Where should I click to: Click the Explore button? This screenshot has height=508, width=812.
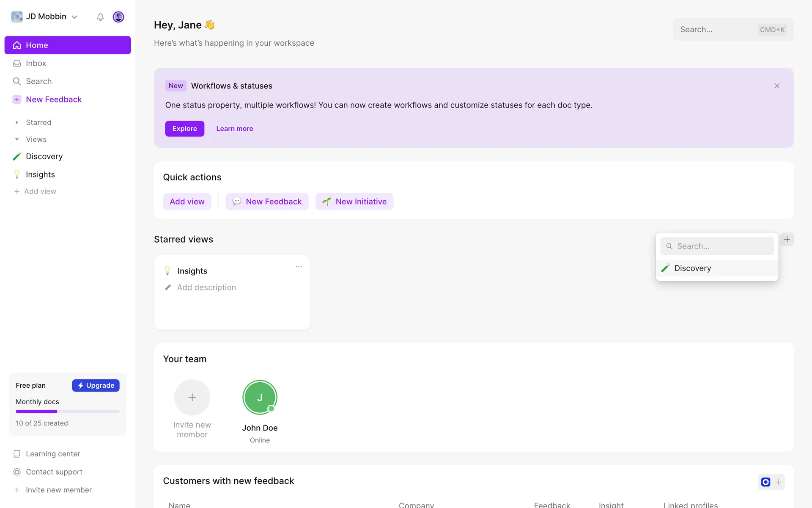pyautogui.click(x=184, y=129)
